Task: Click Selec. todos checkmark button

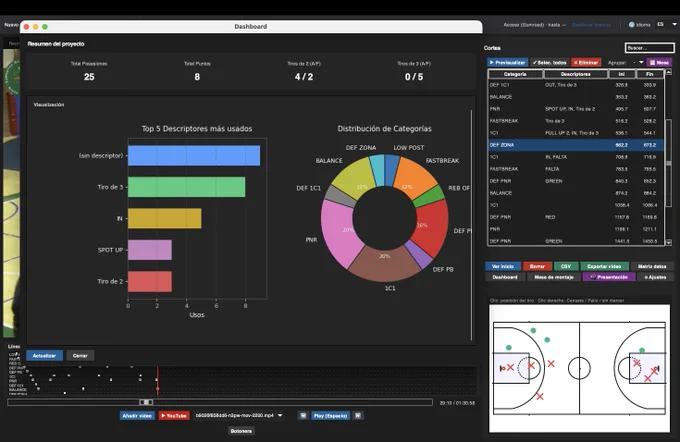Action: 549,62
